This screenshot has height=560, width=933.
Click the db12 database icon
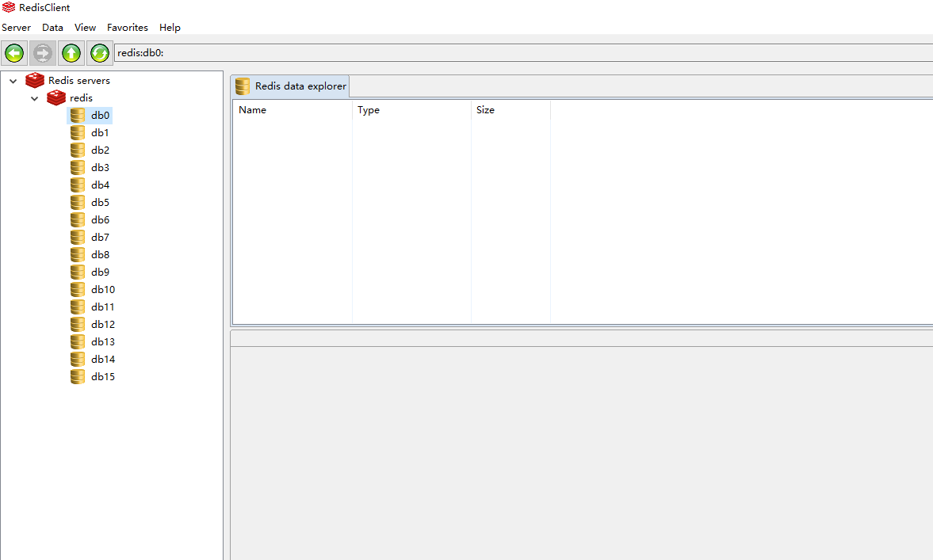point(78,324)
